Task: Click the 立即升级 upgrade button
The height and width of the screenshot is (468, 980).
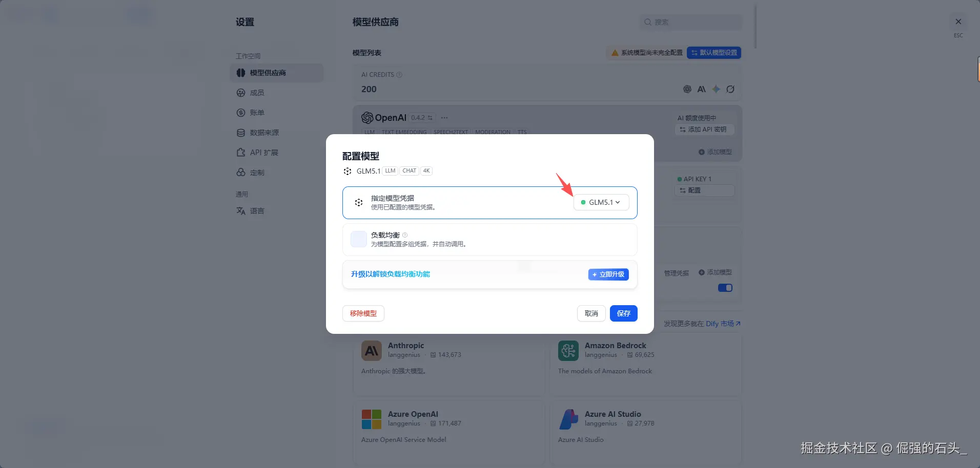Action: pos(608,274)
